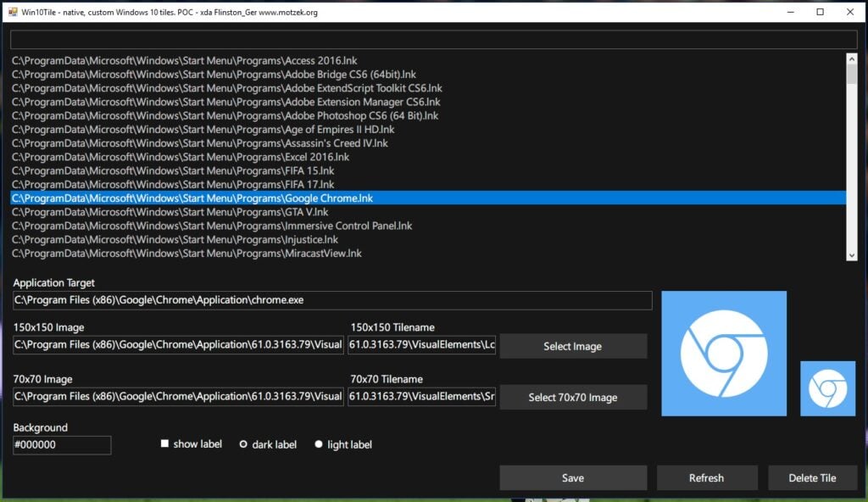The height and width of the screenshot is (502, 868).
Task: Click the Application Target path field
Action: 331,300
